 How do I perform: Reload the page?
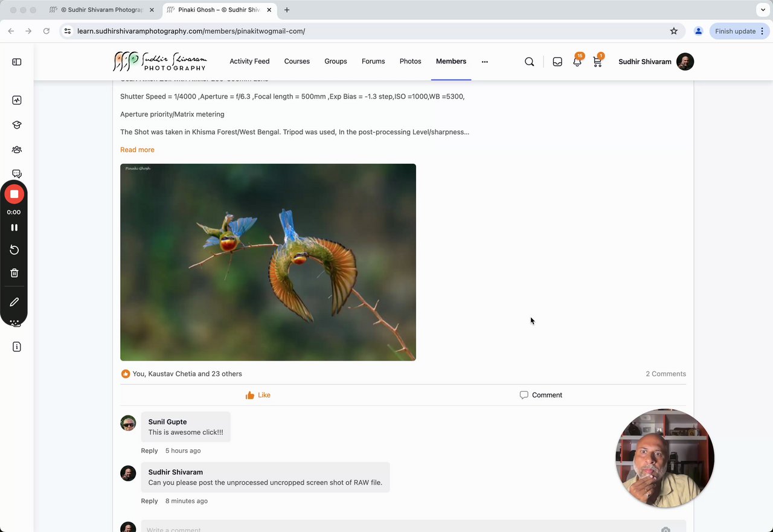47,31
